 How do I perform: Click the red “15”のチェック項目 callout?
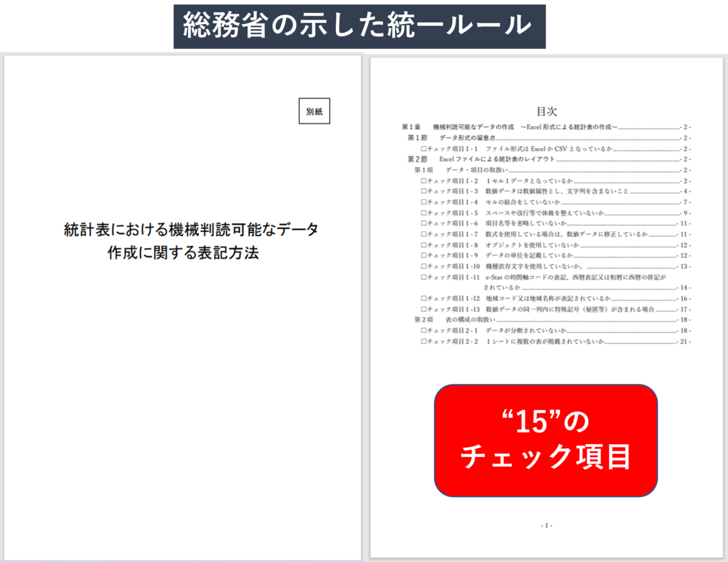point(545,440)
